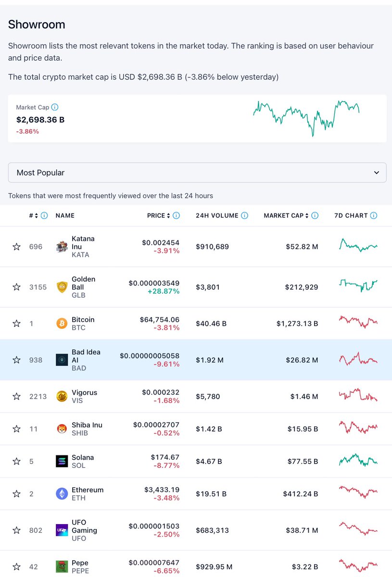Viewport: 392px width, 577px height.
Task: Click the Katana Inu 7D chart
Action: click(358, 246)
